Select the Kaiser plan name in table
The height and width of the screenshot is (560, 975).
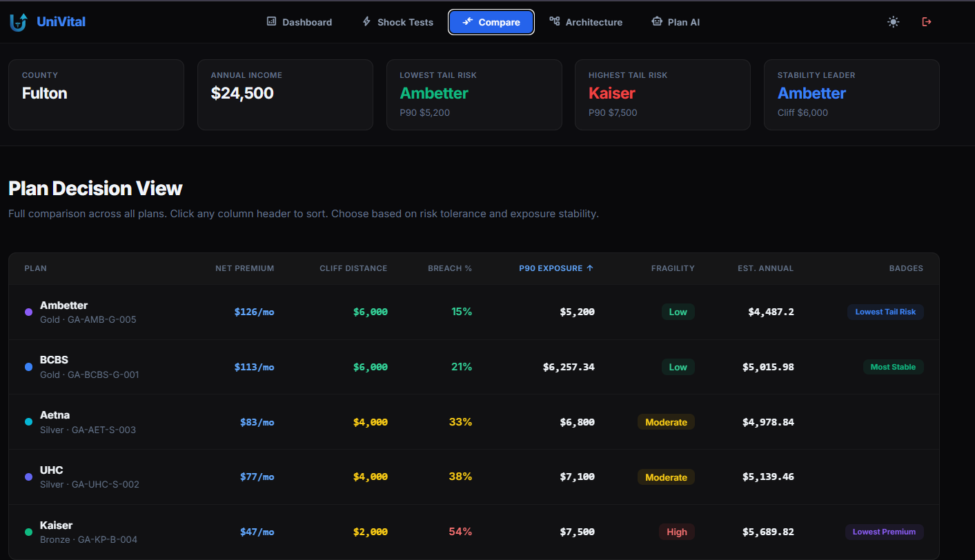click(x=56, y=526)
